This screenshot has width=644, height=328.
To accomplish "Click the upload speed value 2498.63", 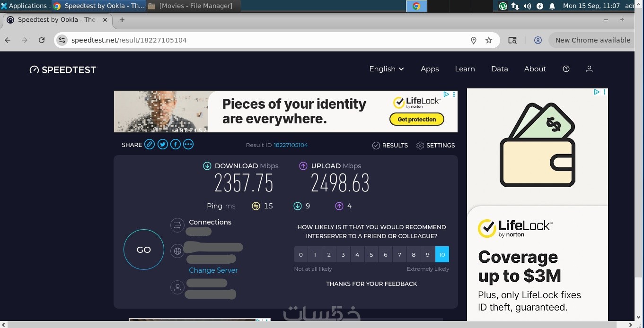I will (x=340, y=183).
